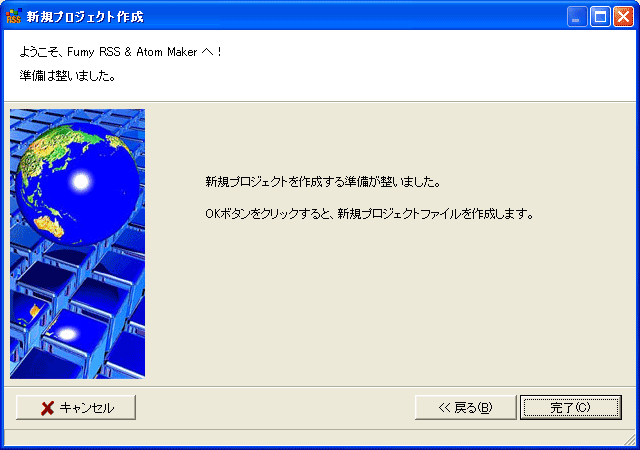Click the RSS application icon in title bar
The image size is (640, 450).
coord(13,16)
